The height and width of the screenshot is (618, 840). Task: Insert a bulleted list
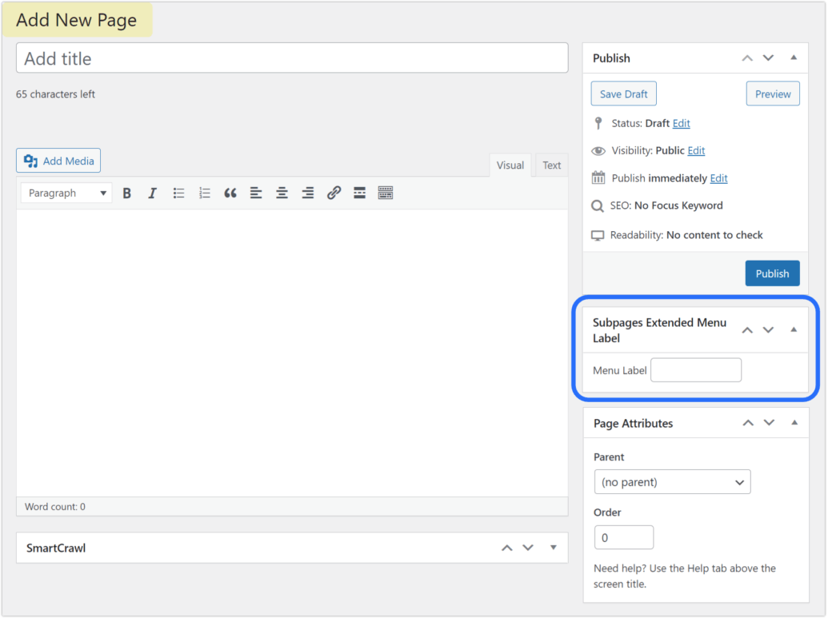[178, 192]
